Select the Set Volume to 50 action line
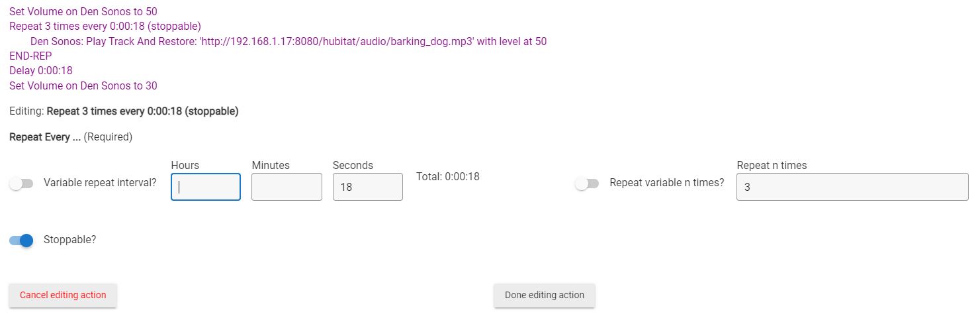This screenshot has height=330, width=980. click(83, 11)
